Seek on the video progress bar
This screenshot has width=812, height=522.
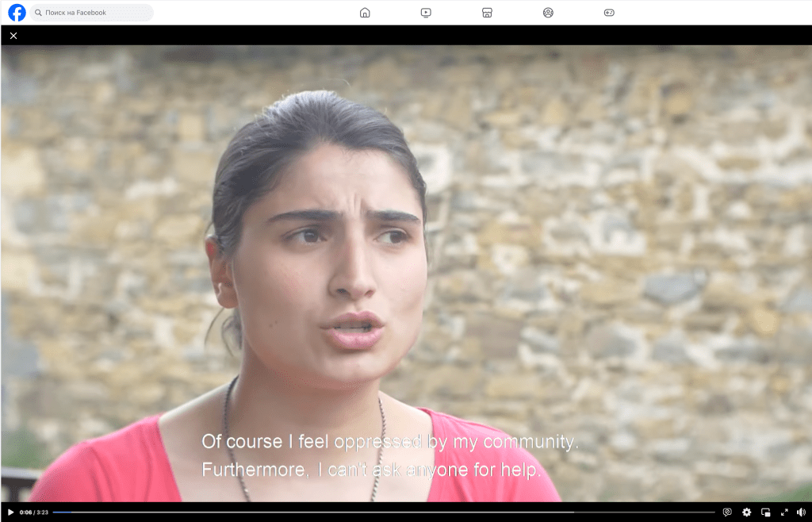coord(381,512)
